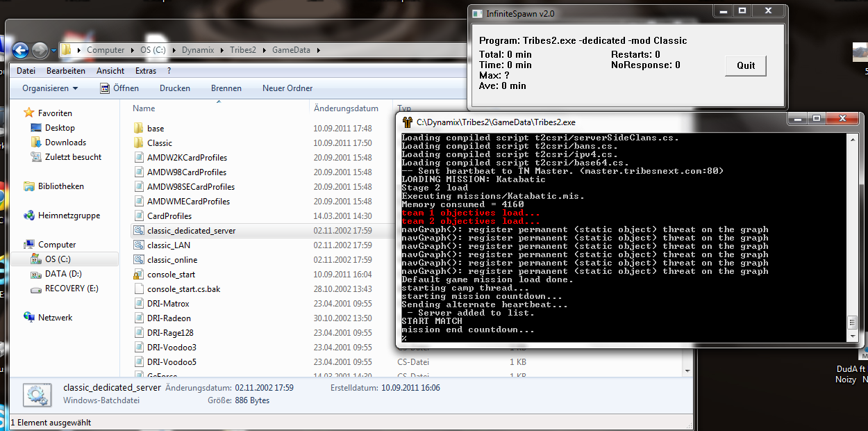
Task: Select the DRI-Voodoo3 file icon
Action: [137, 347]
